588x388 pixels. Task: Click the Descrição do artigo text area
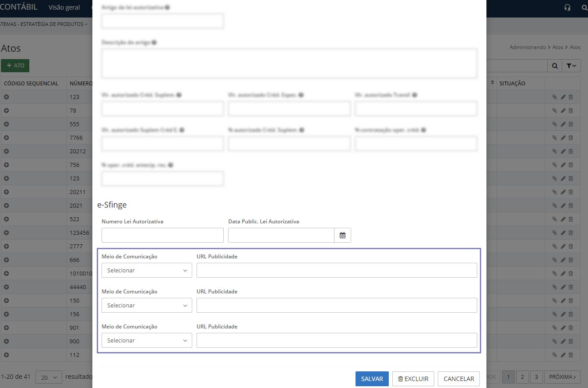click(x=289, y=63)
